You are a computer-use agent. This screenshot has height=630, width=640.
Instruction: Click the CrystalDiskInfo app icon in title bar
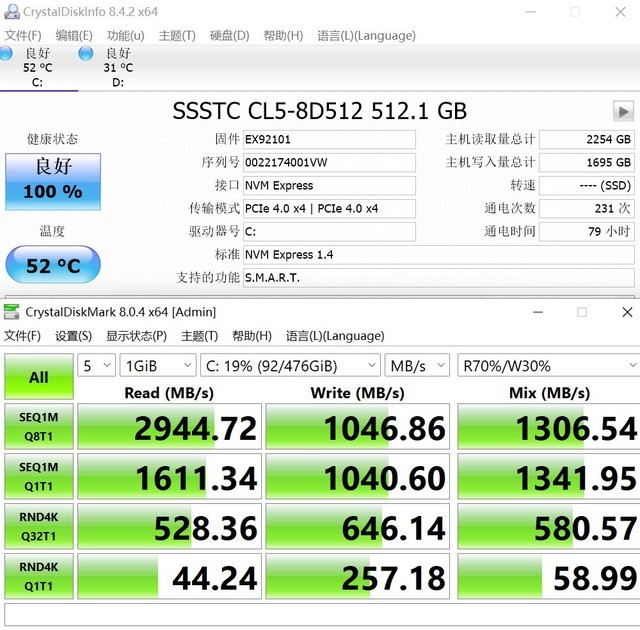[x=11, y=11]
